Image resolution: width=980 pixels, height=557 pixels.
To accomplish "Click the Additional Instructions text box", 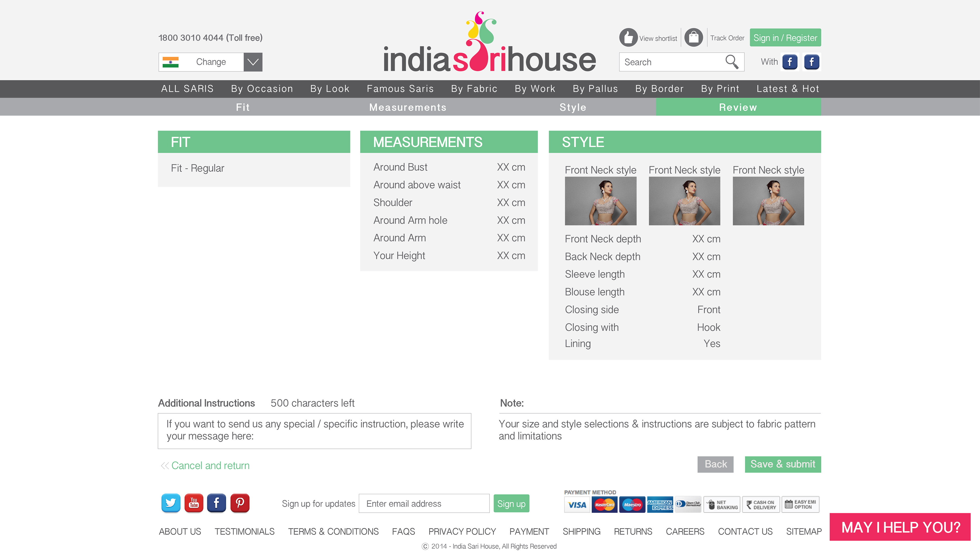I will 314,431.
